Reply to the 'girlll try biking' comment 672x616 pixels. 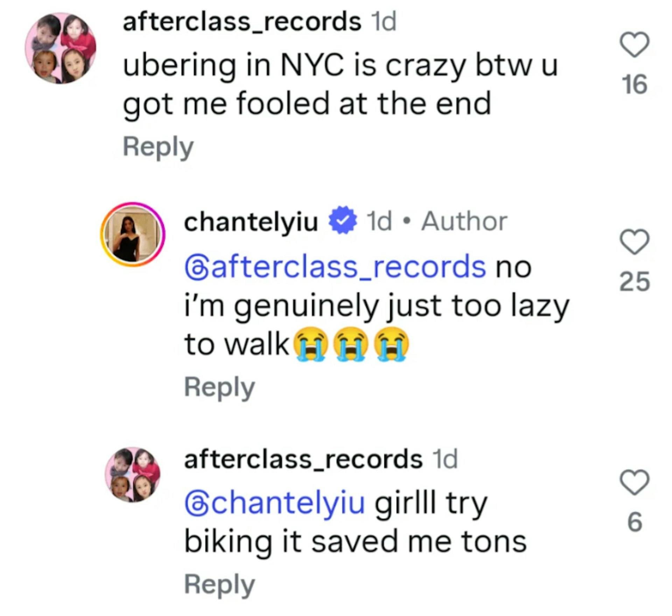(219, 585)
